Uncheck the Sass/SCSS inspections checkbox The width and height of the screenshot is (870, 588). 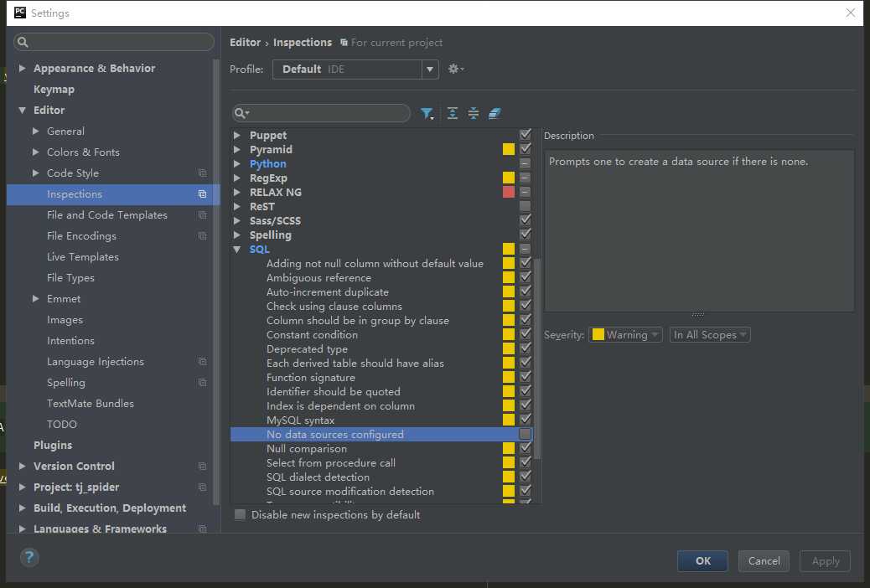coord(525,220)
